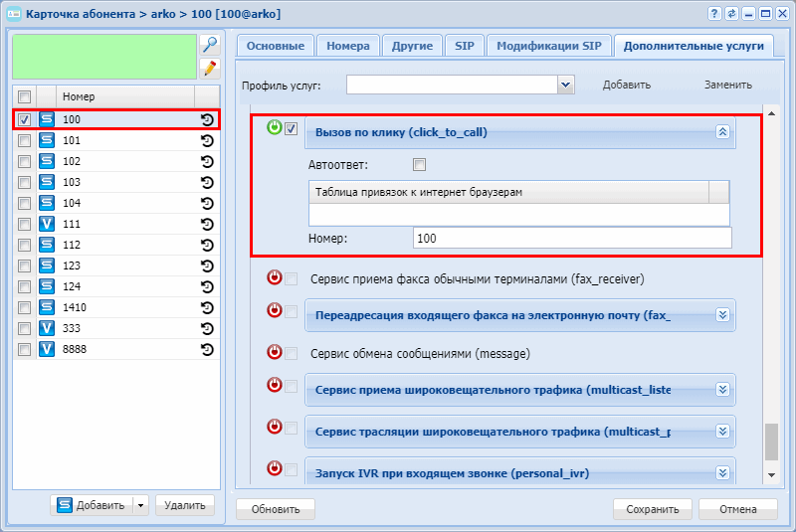Select the row for number 1410
Image resolution: width=796 pixels, height=532 pixels.
click(116, 307)
